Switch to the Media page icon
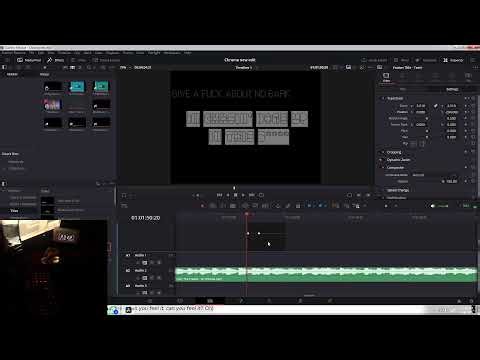Screen dimensions: 480x360 tap(150, 301)
